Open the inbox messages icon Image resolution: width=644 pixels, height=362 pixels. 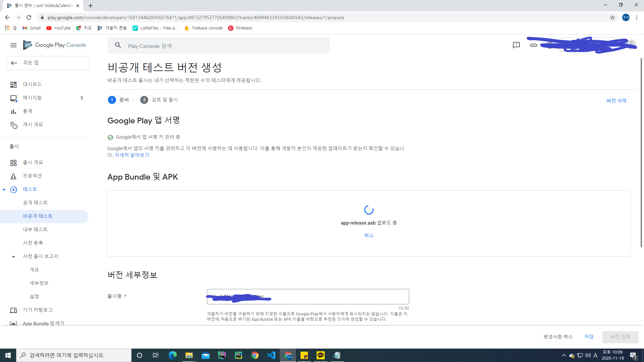13,98
